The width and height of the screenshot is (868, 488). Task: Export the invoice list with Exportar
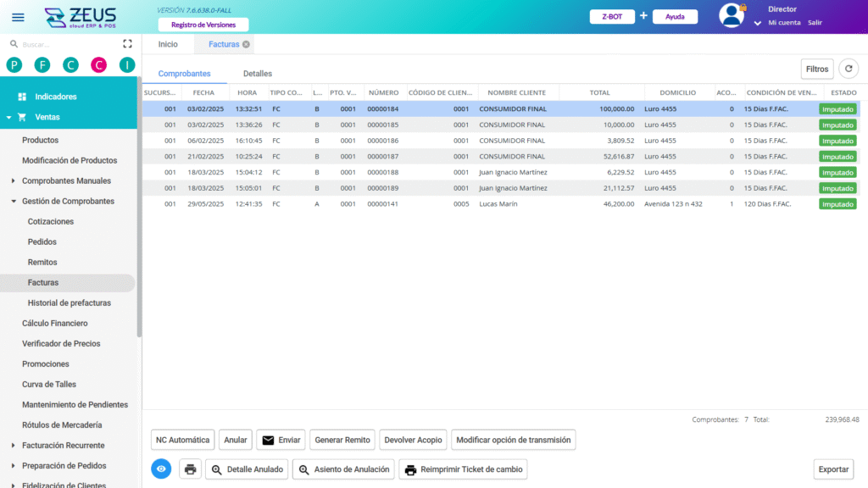point(833,469)
